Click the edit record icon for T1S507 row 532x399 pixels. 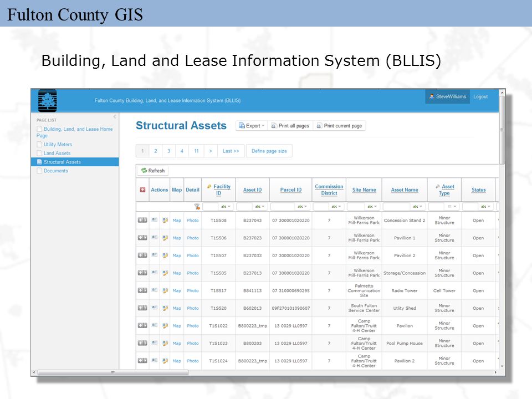click(x=165, y=255)
